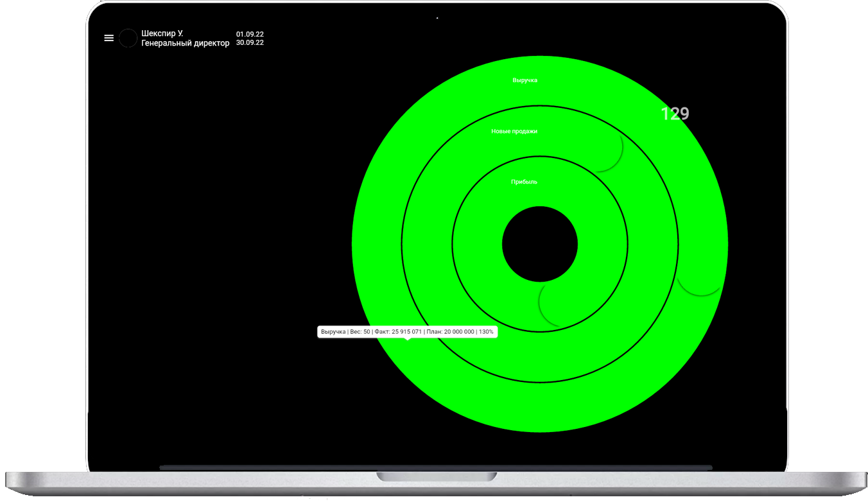The width and height of the screenshot is (868, 504).
Task: Click Факт: 25 915 071 in tooltip
Action: [x=398, y=332]
